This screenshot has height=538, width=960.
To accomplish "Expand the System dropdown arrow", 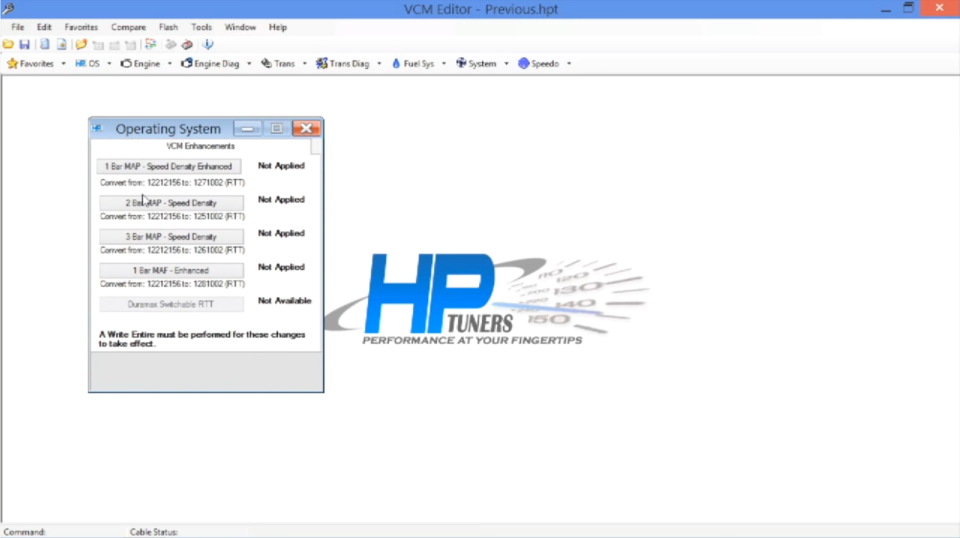I will [x=506, y=64].
